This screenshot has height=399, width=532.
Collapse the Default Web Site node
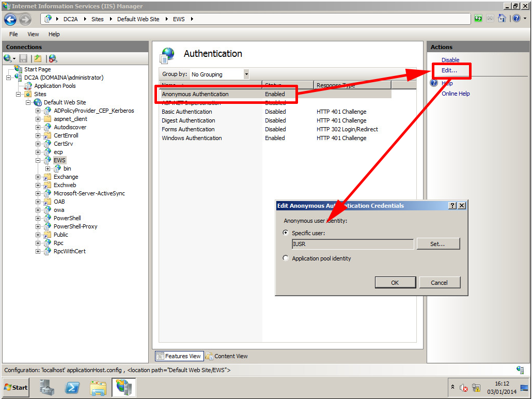[28, 102]
